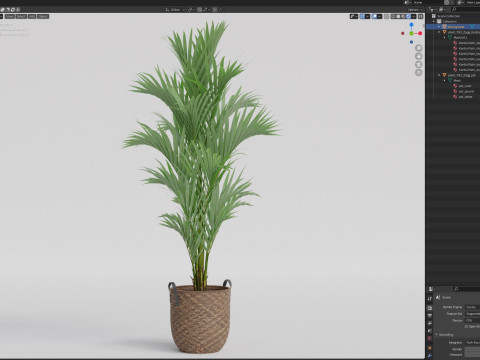Image resolution: width=480 pixels, height=360 pixels.
Task: Open the Modifiers properties wrench tab
Action: pos(430,356)
